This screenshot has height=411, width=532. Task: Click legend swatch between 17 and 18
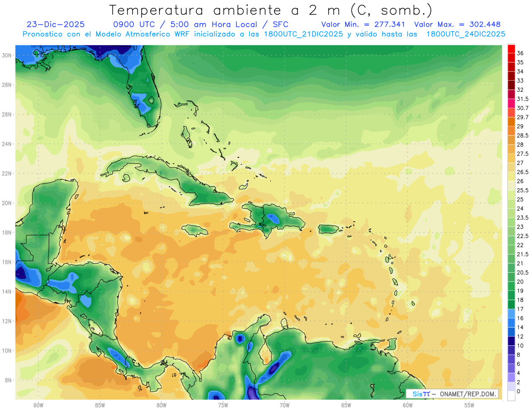pyautogui.click(x=511, y=304)
